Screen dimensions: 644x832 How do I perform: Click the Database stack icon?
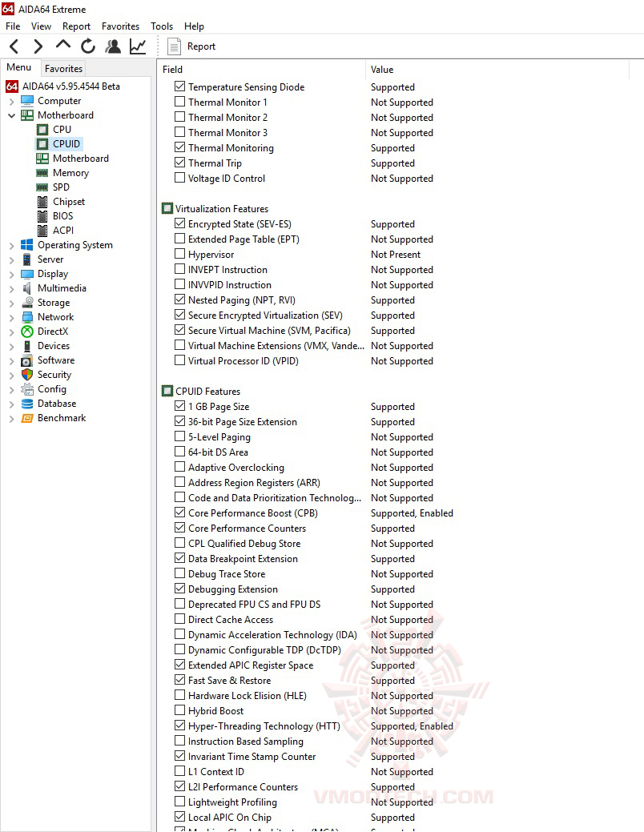coord(27,404)
